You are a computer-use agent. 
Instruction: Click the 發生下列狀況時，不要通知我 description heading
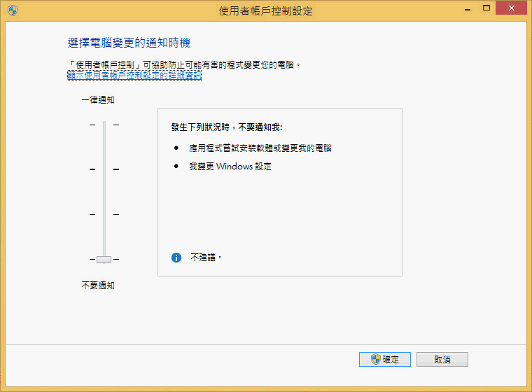[x=227, y=127]
